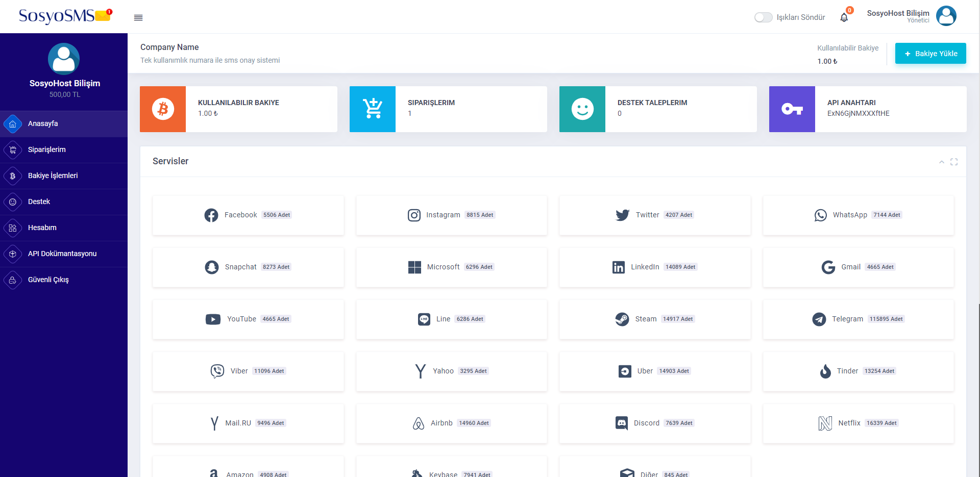This screenshot has height=477, width=980.
Task: Open Siparişlerim in the sidebar
Action: coord(46,149)
